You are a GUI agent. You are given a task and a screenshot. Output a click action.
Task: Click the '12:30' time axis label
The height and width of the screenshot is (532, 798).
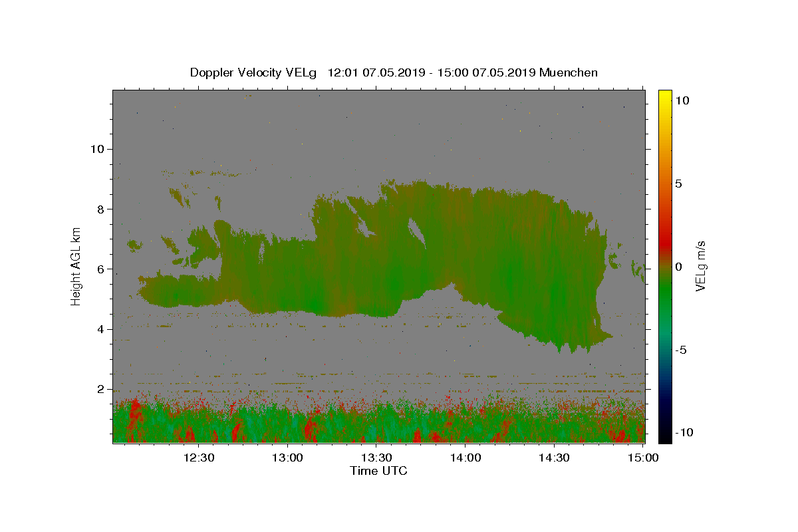coord(199,458)
